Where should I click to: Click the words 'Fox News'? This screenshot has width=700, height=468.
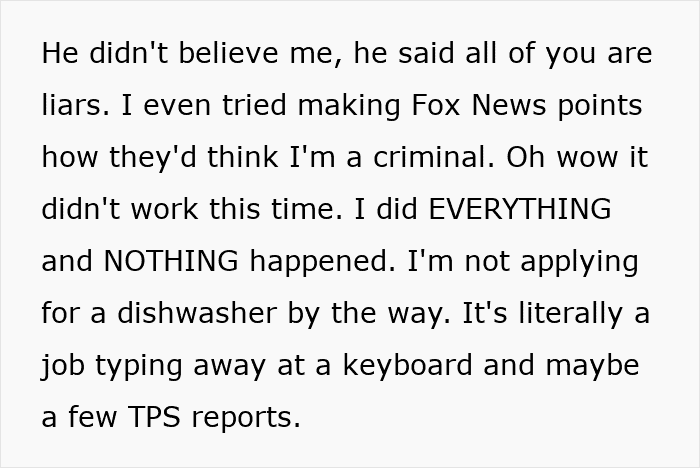tap(478, 105)
